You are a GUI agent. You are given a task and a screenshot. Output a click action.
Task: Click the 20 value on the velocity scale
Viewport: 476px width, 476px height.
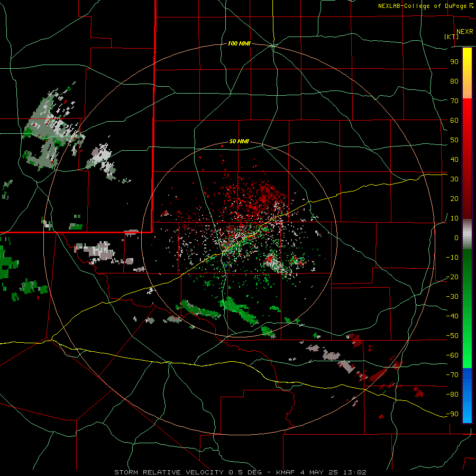click(454, 198)
